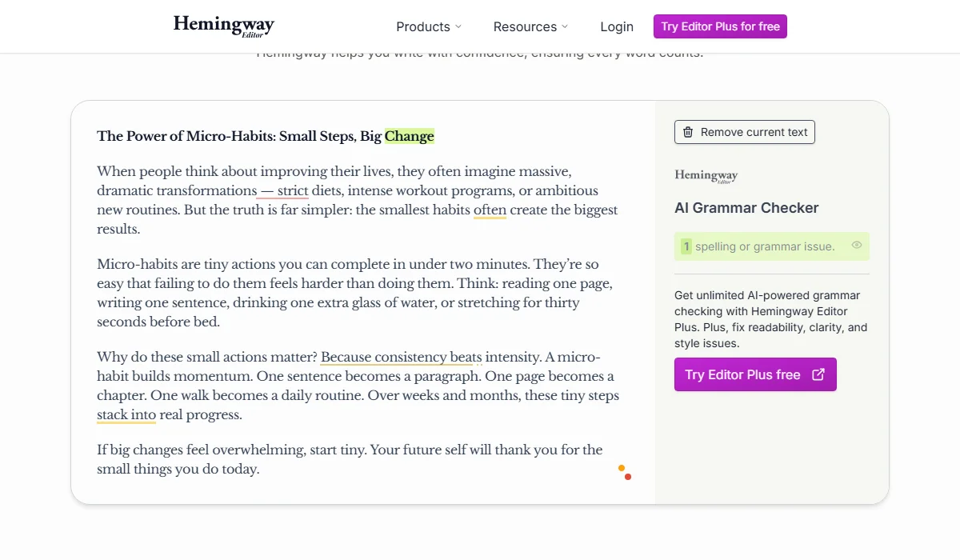
Task: Click the Hemingway logo above AI Grammar Checker
Action: pyautogui.click(x=706, y=175)
